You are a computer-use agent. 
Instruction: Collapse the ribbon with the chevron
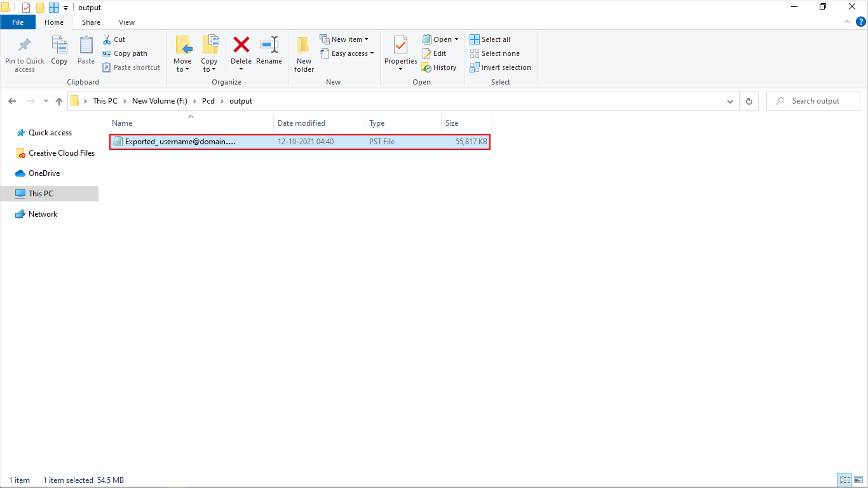pyautogui.click(x=846, y=22)
